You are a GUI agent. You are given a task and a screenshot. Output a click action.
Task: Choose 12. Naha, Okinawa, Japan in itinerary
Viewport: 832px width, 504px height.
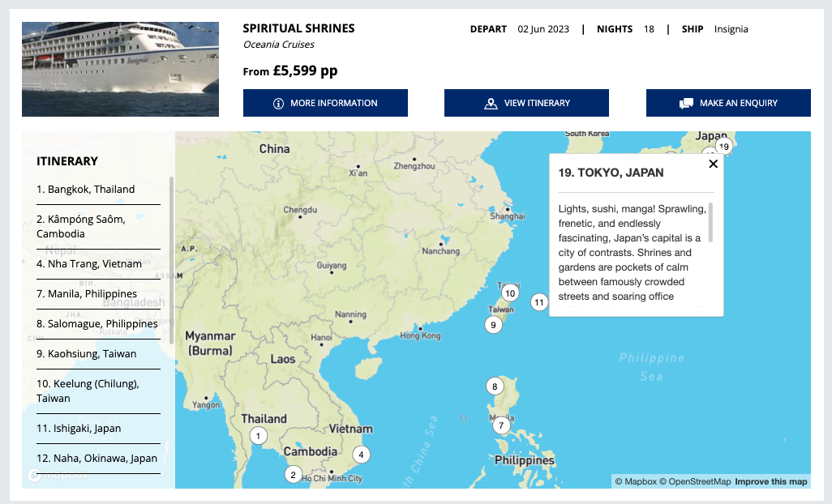coord(98,458)
